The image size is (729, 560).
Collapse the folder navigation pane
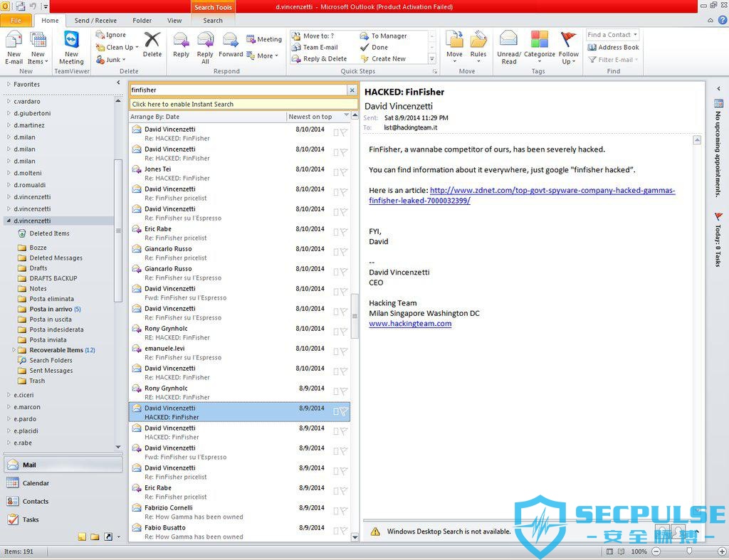pyautogui.click(x=118, y=83)
